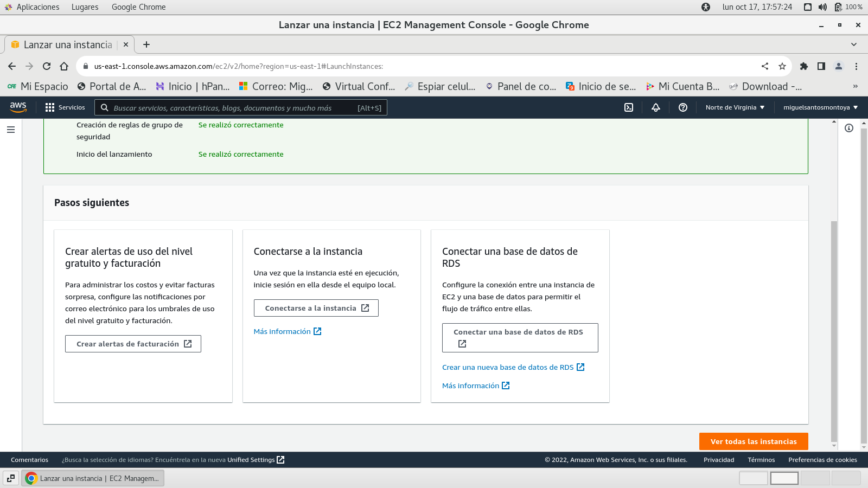Click Ver todas las instancias button
868x488 pixels.
coord(754,441)
